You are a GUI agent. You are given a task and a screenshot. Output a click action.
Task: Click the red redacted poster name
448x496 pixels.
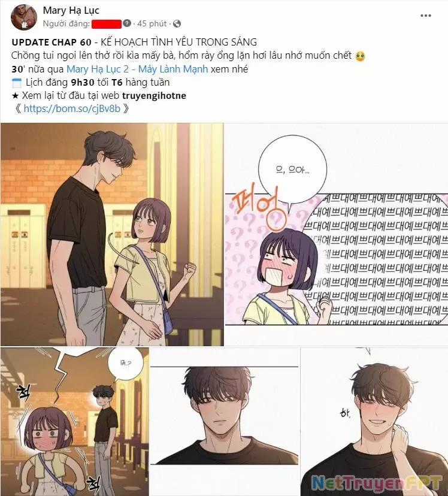pyautogui.click(x=107, y=24)
